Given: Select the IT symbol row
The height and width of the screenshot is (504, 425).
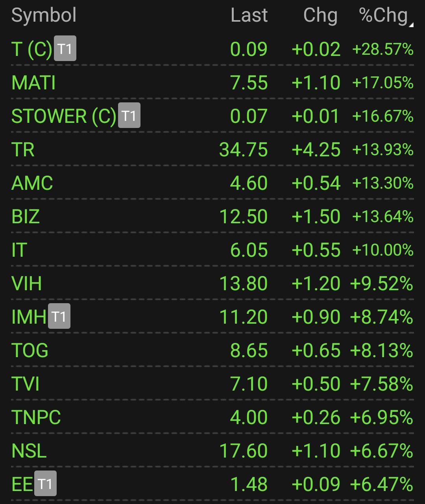Looking at the screenshot, I should (x=213, y=250).
